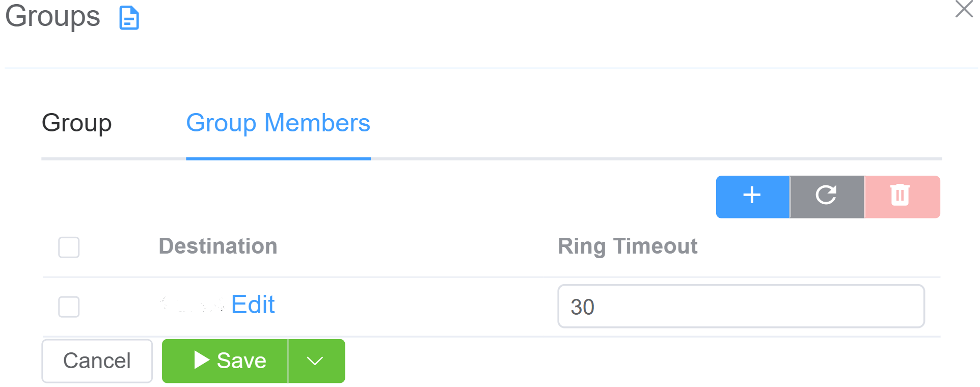The height and width of the screenshot is (387, 980).
Task: Add a new group member with plus button
Action: click(752, 197)
